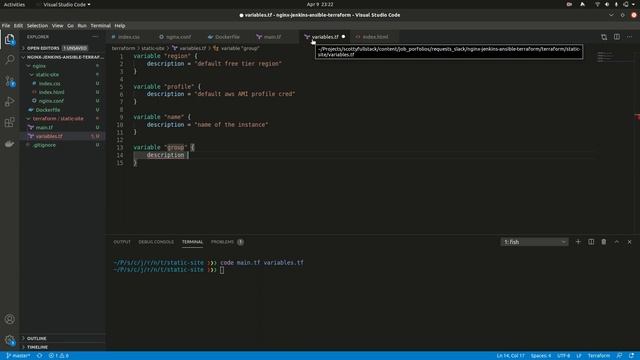This screenshot has height=360, width=640.
Task: Switch to the main.tf editor tab
Action: click(x=272, y=37)
